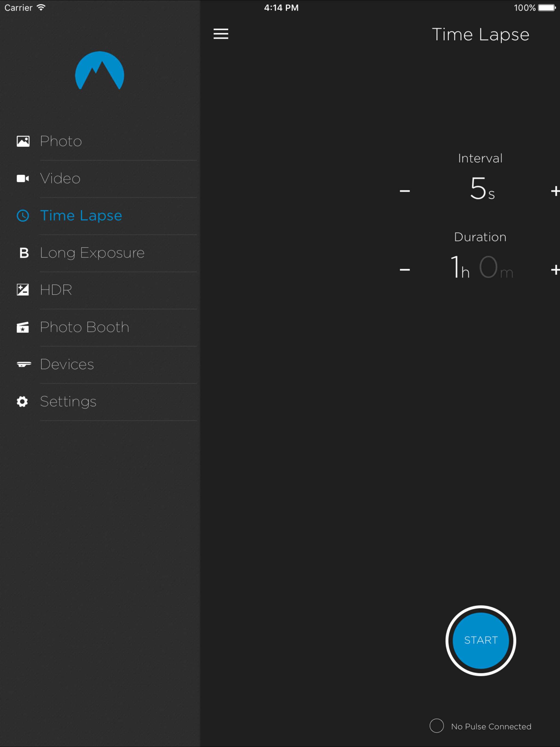Tap the hamburger menu icon
This screenshot has width=560, height=747.
coord(221,34)
